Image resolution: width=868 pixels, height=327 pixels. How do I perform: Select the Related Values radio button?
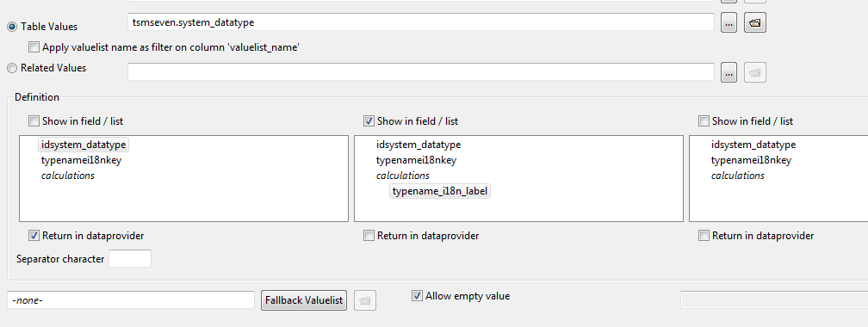[12, 68]
